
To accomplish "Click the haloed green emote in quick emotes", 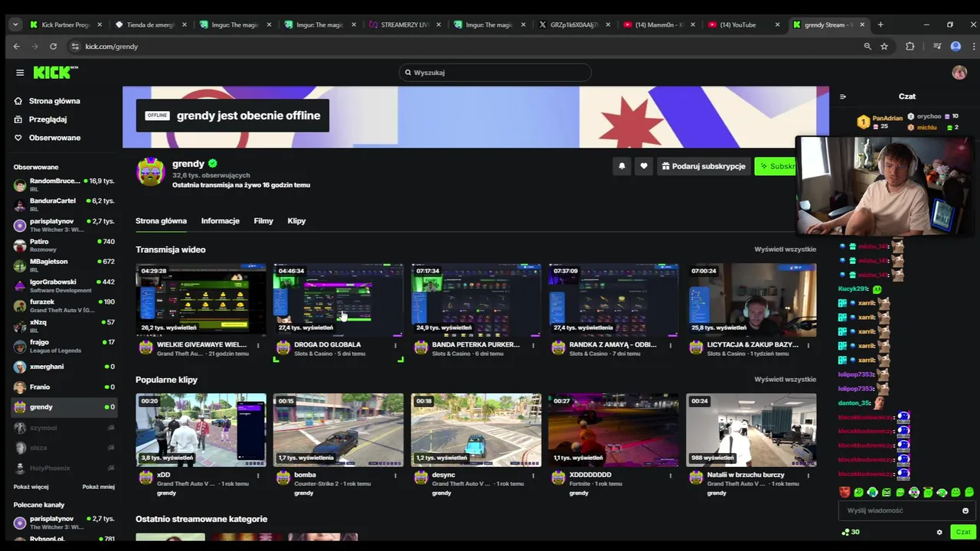I will (x=928, y=492).
